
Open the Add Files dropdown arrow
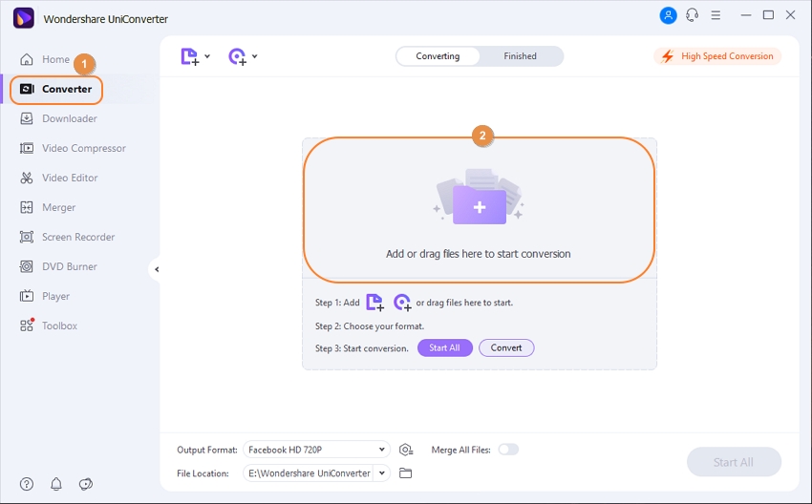point(207,57)
